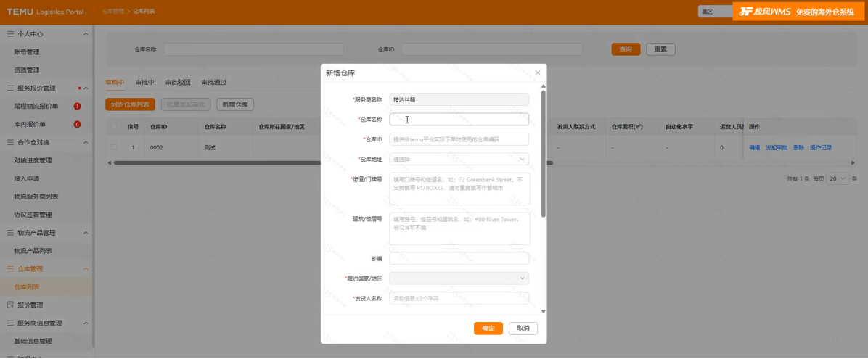Screen dimensions: 868x359
Task: Focus the 建筑/楼层号 text area
Action: tap(459, 228)
